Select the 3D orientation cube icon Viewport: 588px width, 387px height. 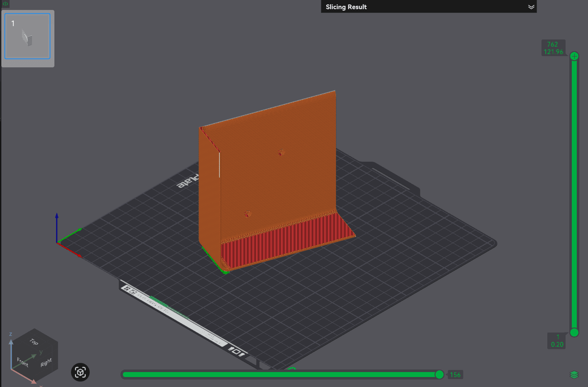coord(80,372)
